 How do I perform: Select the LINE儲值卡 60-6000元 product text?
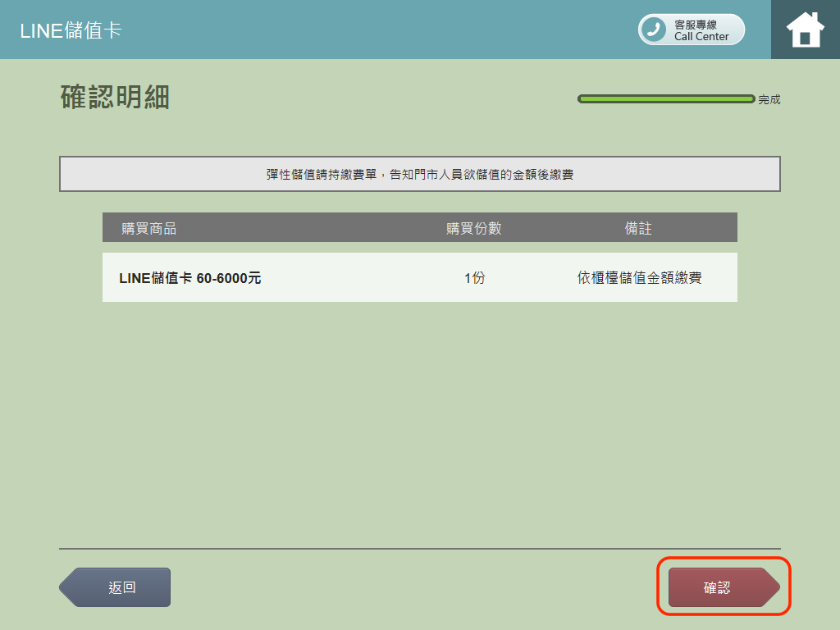pos(189,278)
